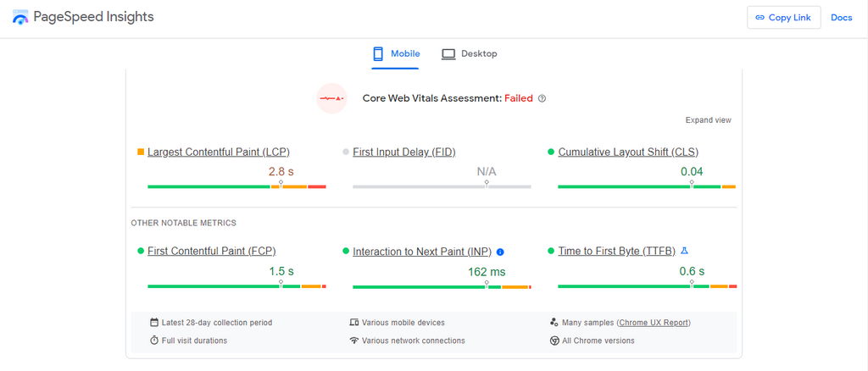The width and height of the screenshot is (868, 371).
Task: Click the calendar icon for collection period
Action: coord(154,323)
